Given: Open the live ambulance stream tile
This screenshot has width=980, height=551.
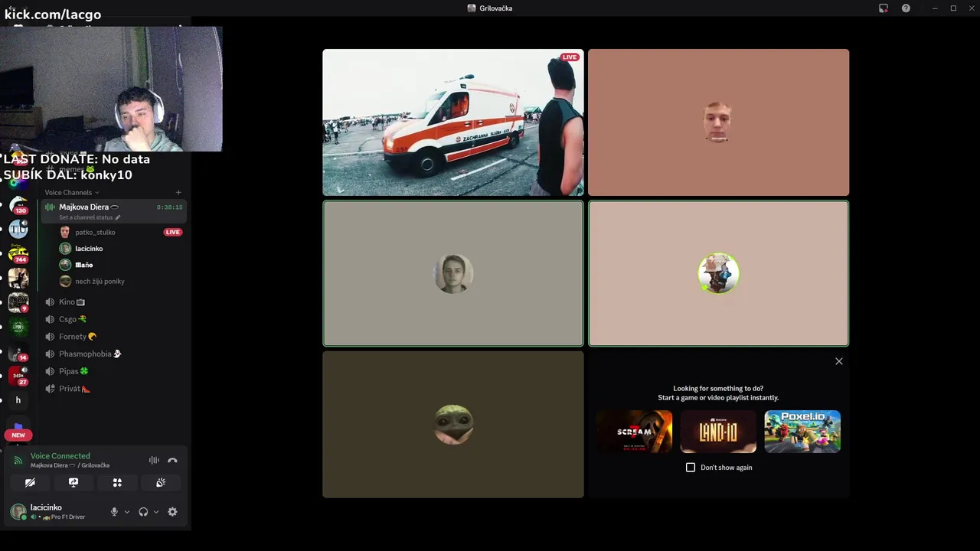Looking at the screenshot, I should tap(453, 122).
